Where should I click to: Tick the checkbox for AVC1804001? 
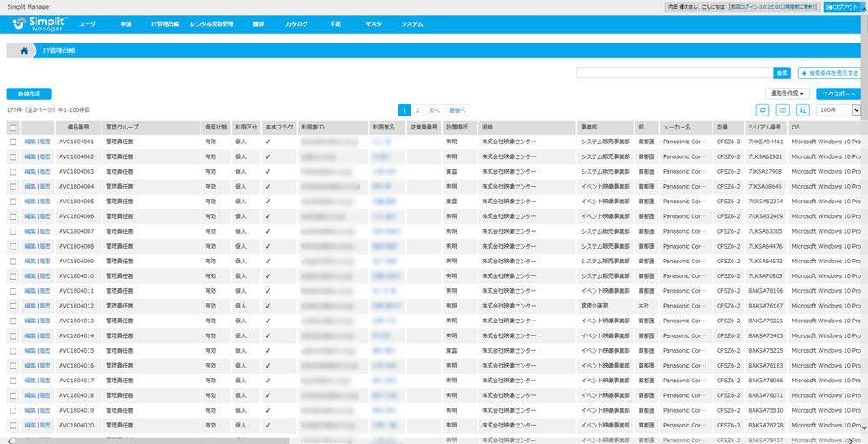point(13,142)
